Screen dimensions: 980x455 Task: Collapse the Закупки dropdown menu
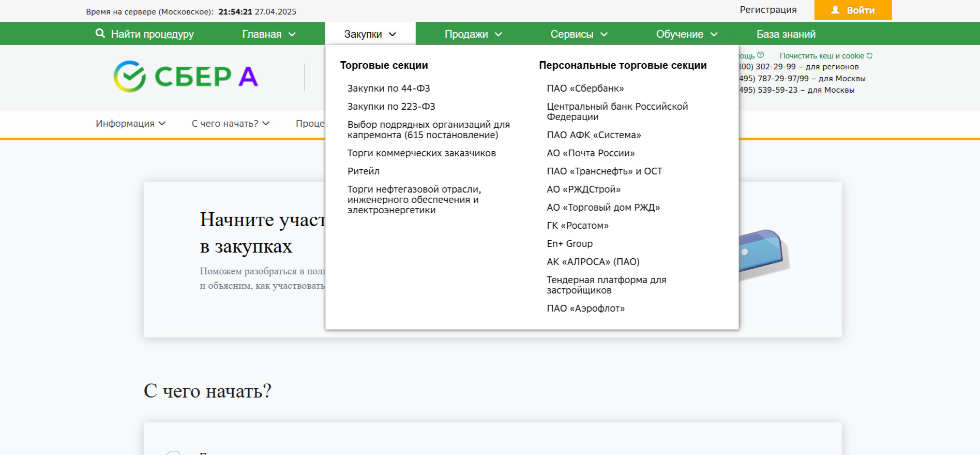(x=370, y=34)
